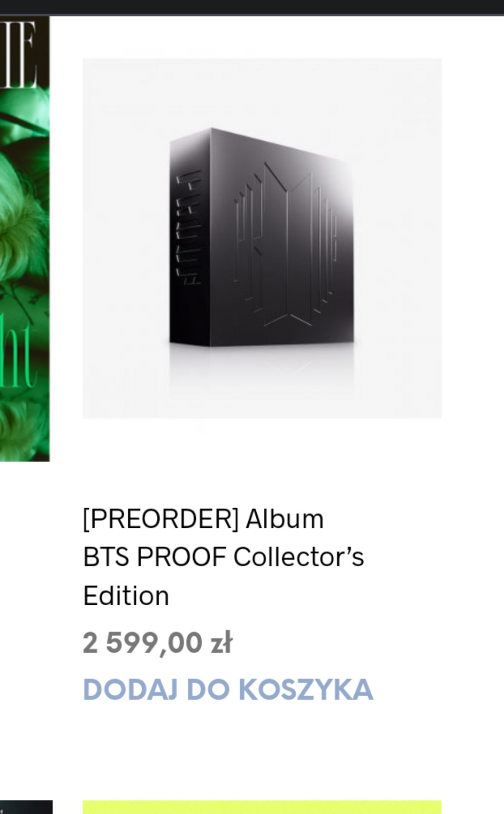Open the green magazine cover on the left
The height and width of the screenshot is (814, 504).
(25, 239)
